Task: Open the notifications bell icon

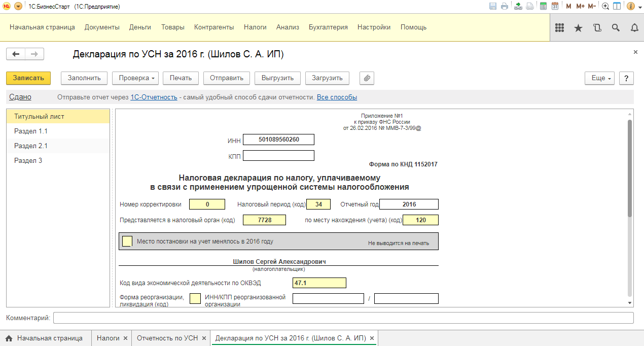Action: (x=634, y=28)
